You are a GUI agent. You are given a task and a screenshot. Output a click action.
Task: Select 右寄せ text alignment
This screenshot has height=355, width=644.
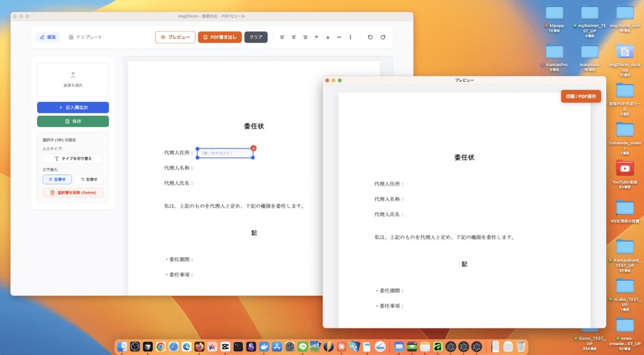89,179
